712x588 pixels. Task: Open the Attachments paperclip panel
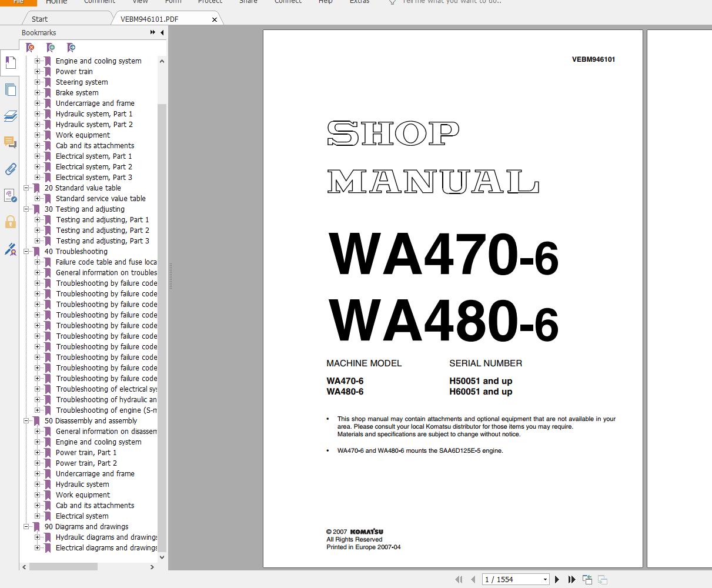pyautogui.click(x=10, y=169)
